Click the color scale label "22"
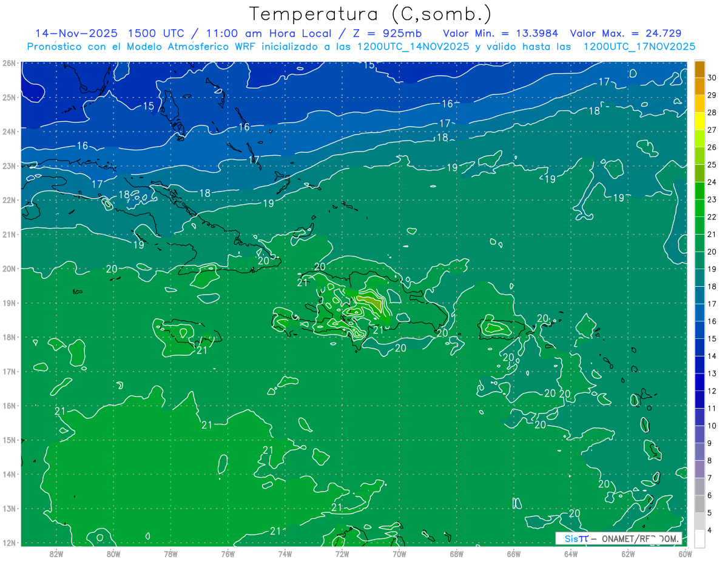Viewport: 728px width, 562px height. click(x=712, y=217)
